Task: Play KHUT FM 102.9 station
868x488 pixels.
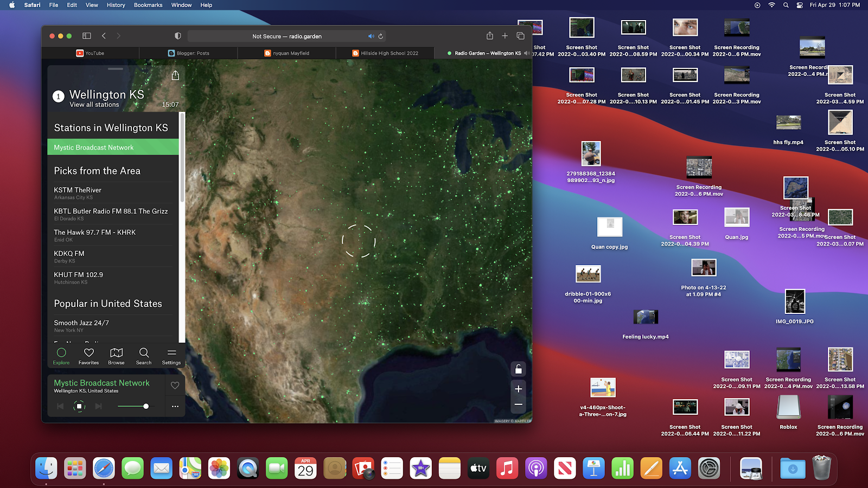Action: click(113, 278)
